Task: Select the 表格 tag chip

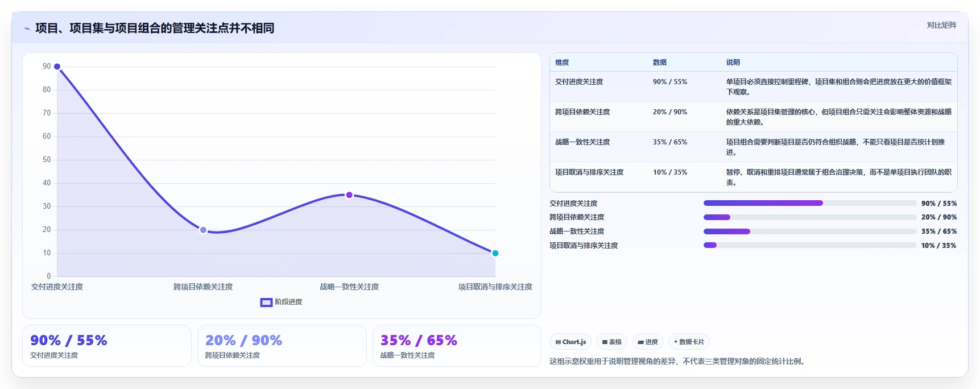Action: pos(611,342)
